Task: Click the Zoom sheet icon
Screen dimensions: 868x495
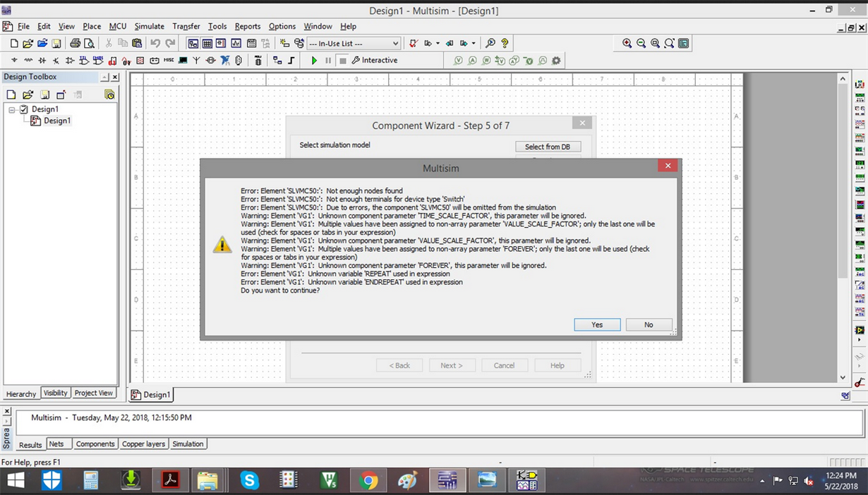Action: coord(669,43)
